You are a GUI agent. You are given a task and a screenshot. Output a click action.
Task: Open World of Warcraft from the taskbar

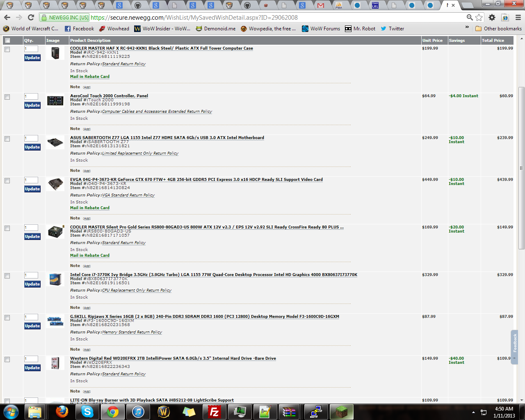[x=164, y=412]
